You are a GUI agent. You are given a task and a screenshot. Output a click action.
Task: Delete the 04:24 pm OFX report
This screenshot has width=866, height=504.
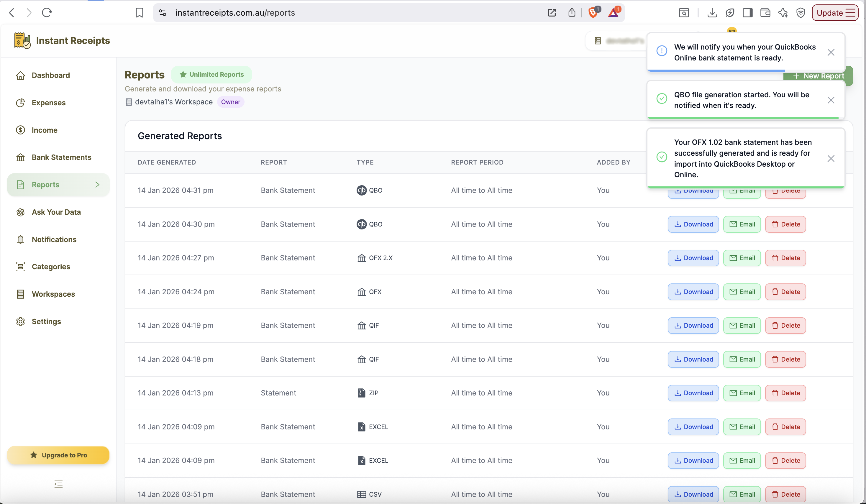click(785, 292)
